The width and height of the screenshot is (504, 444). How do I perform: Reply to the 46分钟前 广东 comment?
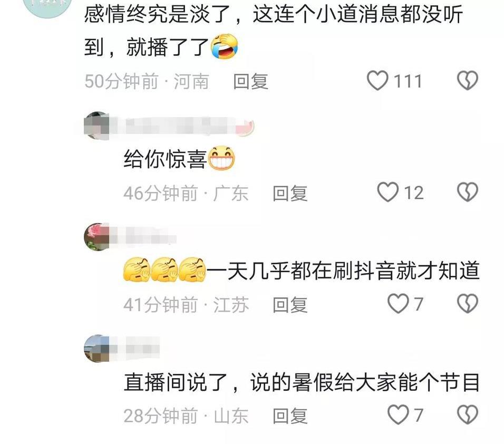click(290, 193)
